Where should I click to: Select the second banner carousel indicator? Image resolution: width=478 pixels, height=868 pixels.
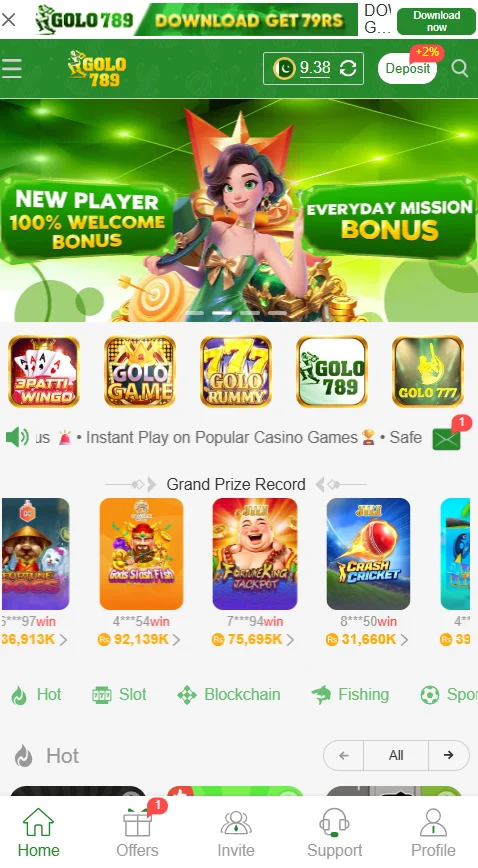coord(222,313)
